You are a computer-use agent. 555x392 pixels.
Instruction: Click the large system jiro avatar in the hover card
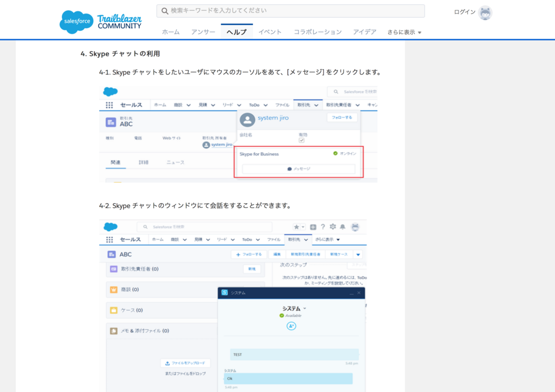point(247,120)
